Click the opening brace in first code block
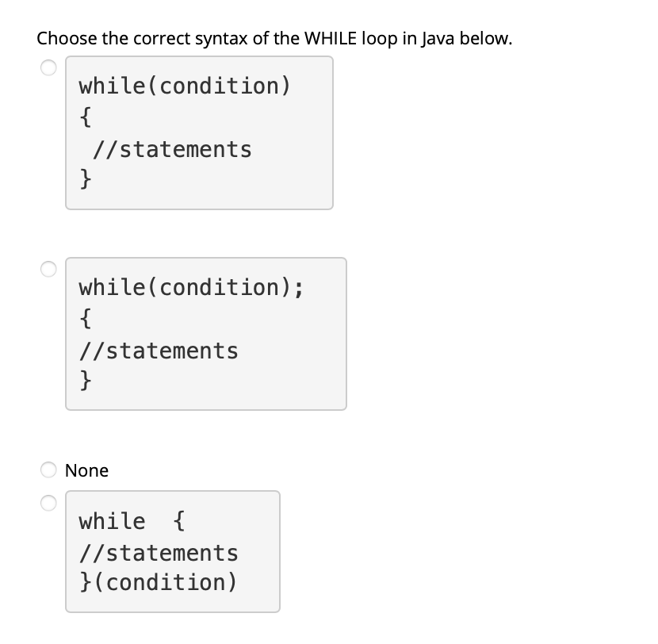The image size is (658, 644). 83,117
